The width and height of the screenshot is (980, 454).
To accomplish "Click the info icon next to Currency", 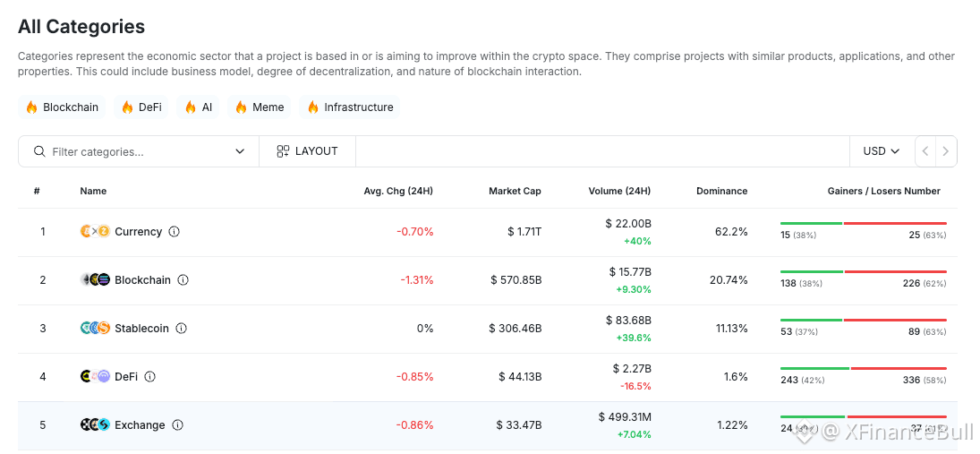I will pos(175,231).
